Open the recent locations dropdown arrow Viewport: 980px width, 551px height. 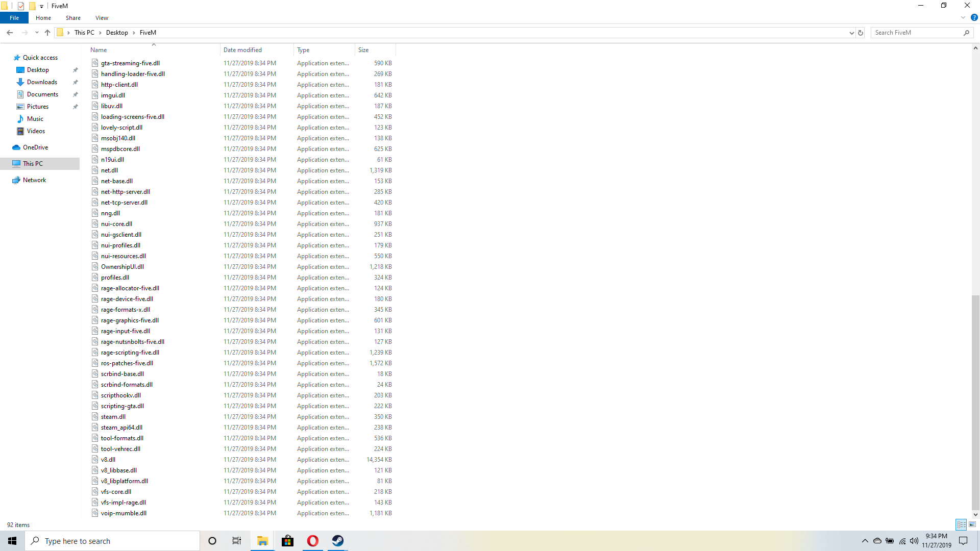click(x=37, y=33)
